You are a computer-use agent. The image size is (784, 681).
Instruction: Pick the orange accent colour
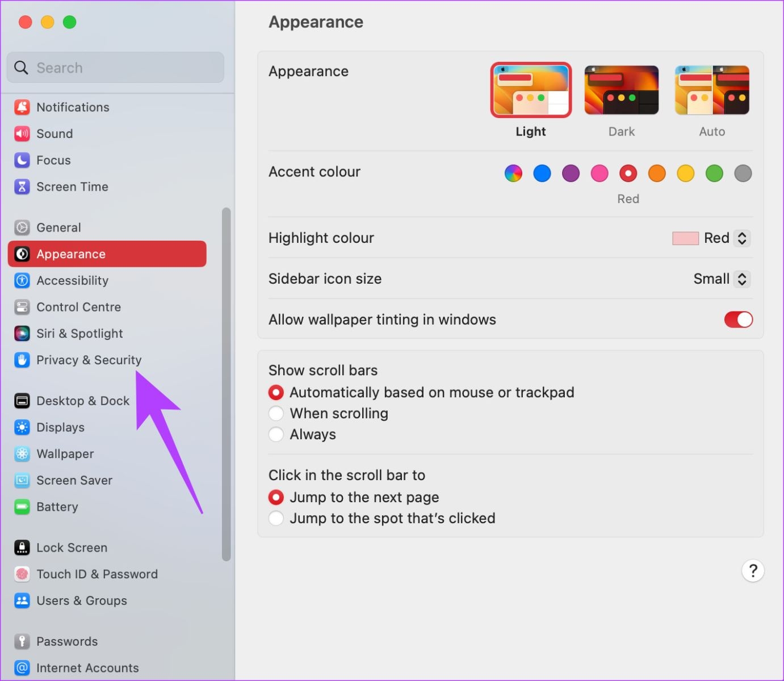657,174
